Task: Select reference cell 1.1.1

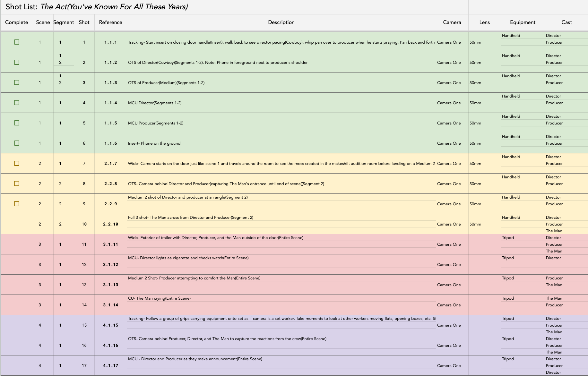Action: pyautogui.click(x=110, y=42)
